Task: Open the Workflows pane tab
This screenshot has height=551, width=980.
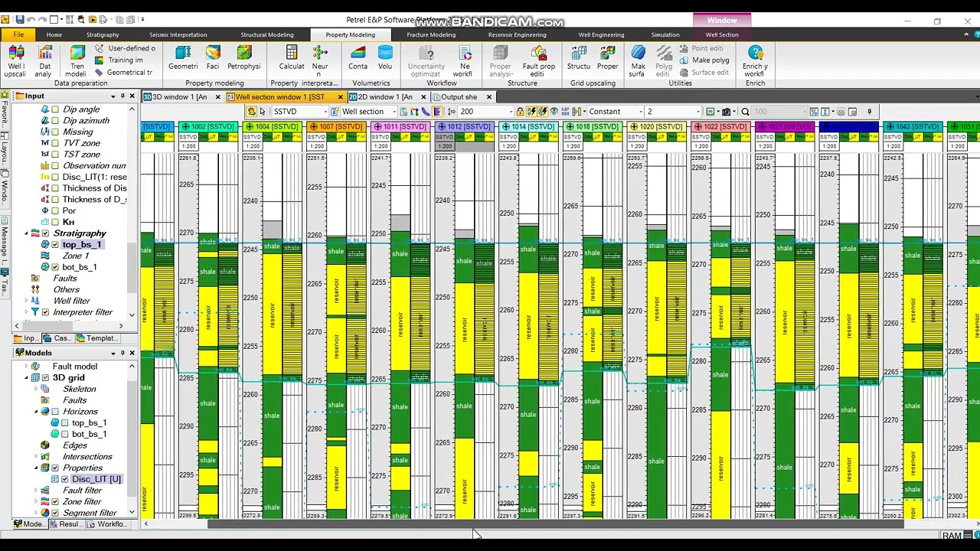Action: pyautogui.click(x=106, y=524)
